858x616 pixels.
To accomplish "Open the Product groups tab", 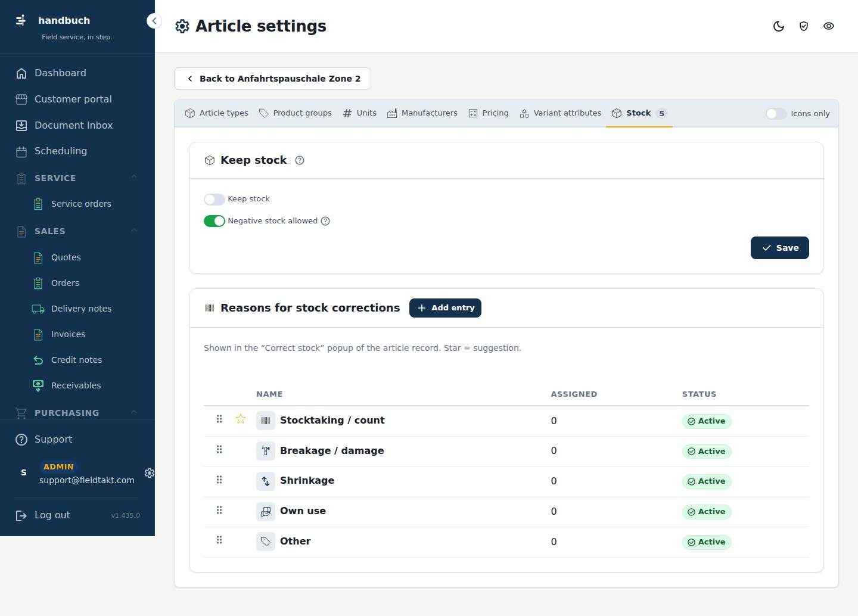I will coord(296,113).
